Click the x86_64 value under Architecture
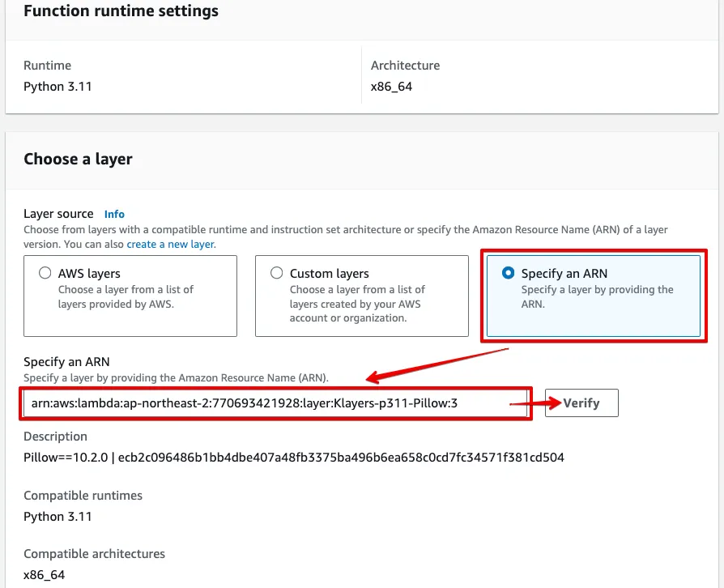The image size is (724, 588). 391,86
